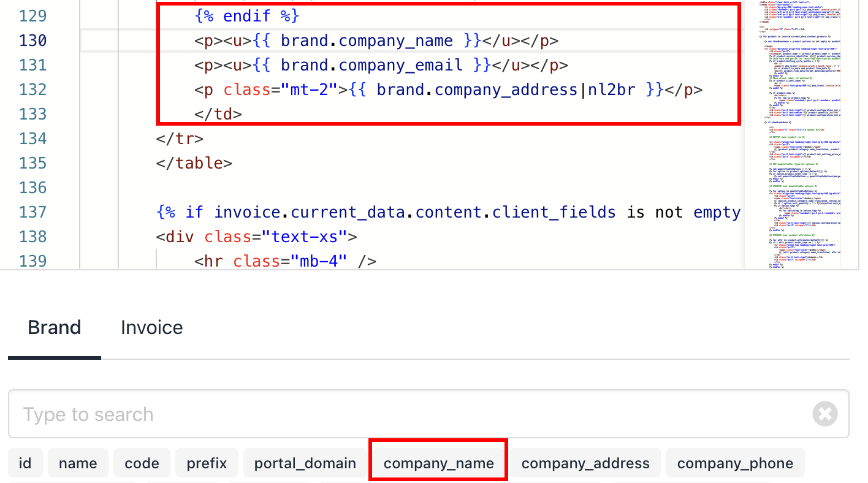
Task: Select line number 130 in gutter
Action: coord(33,40)
